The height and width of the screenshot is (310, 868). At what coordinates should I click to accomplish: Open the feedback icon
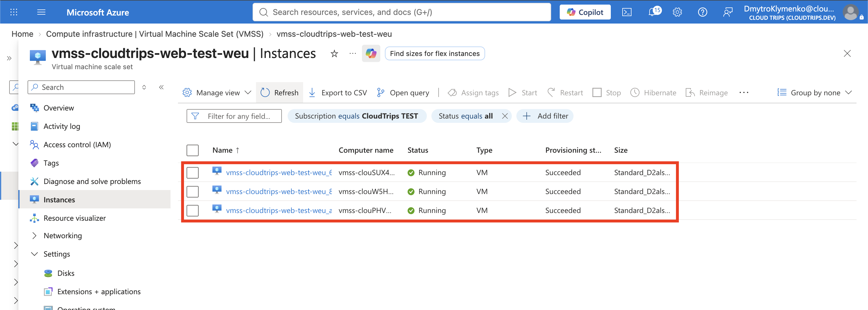point(728,12)
